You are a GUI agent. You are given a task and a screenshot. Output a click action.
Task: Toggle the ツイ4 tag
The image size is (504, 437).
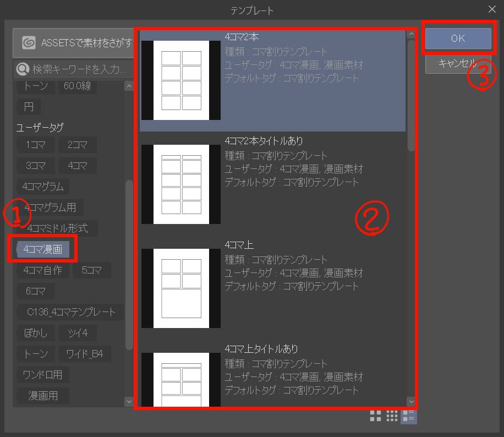78,333
